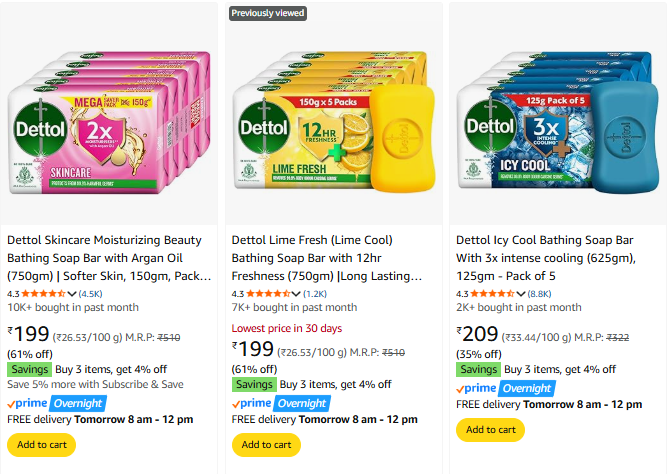This screenshot has width=668, height=474.
Task: Add Dettol Skincare soap to cart
Action: pos(41,445)
